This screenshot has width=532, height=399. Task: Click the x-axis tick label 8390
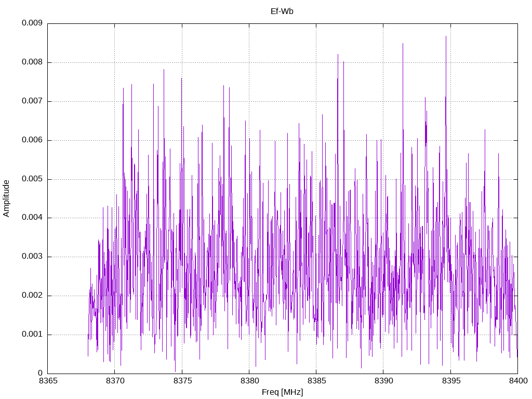[x=384, y=381]
